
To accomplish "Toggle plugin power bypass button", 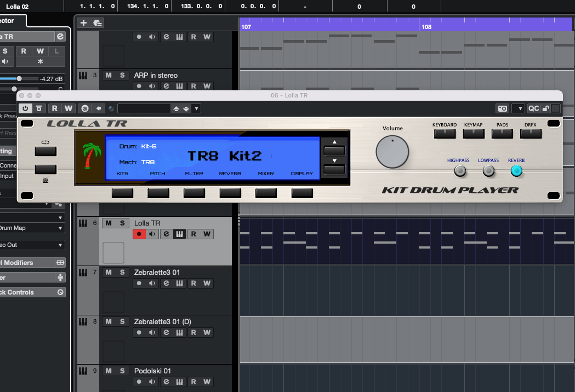I will (25, 108).
